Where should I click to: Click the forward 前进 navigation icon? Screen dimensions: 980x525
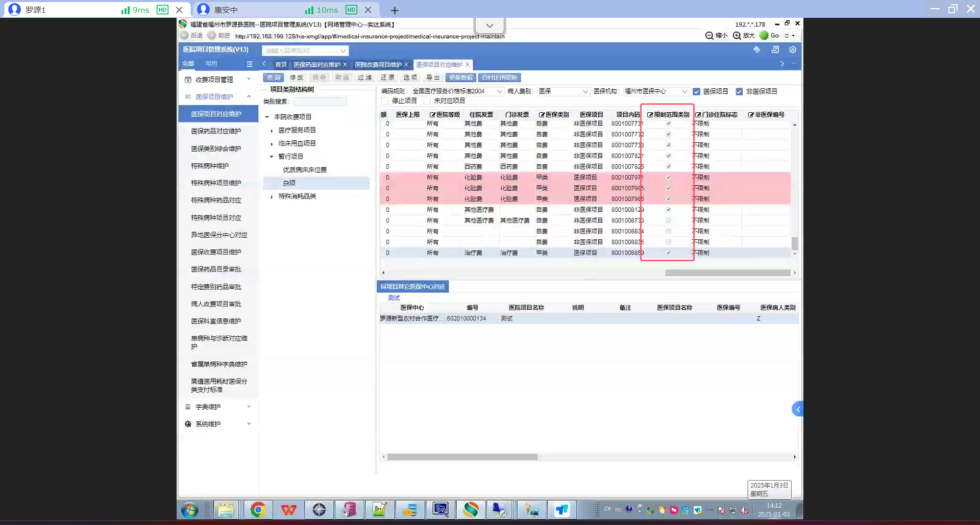(212, 35)
